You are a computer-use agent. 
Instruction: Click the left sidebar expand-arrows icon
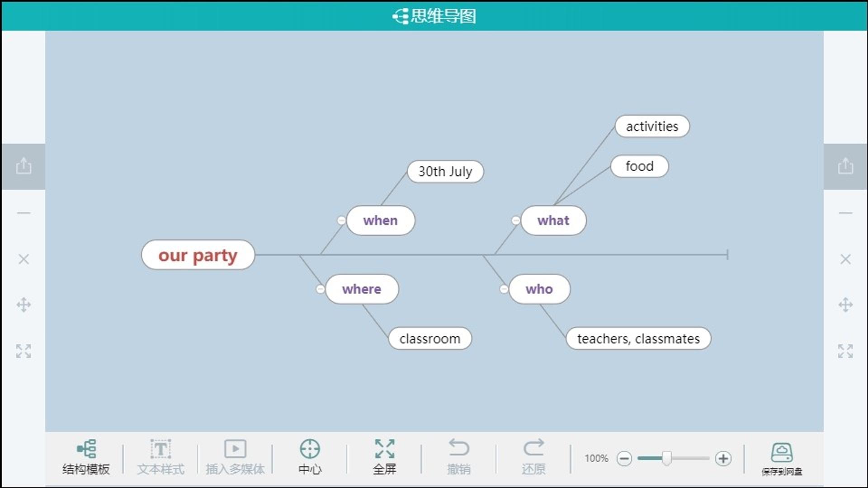(24, 351)
